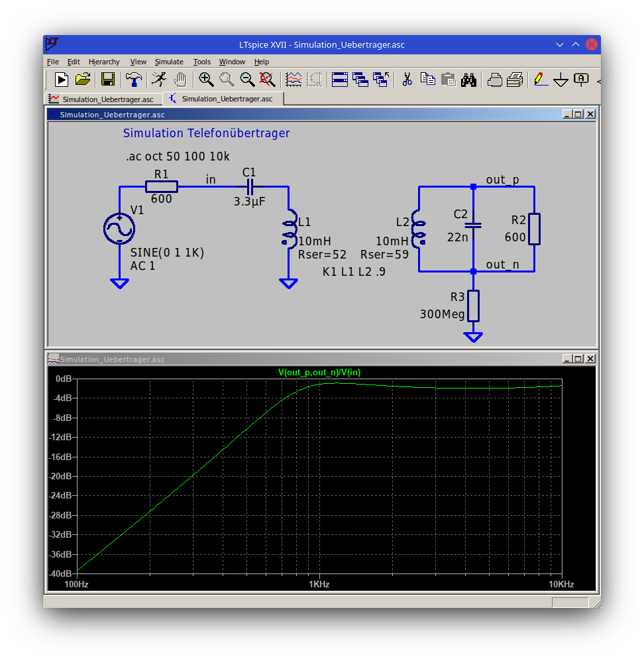This screenshot has width=644, height=659.
Task: Click the out_n net label
Action: coord(502,265)
